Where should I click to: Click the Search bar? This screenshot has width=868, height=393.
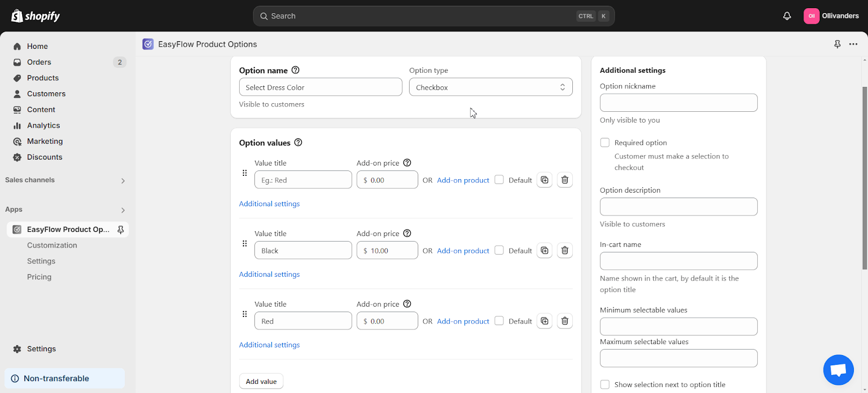[433, 16]
